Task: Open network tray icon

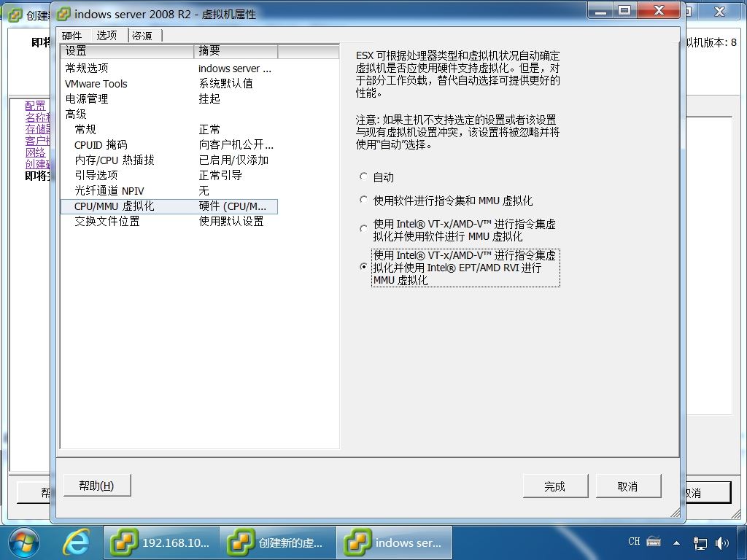Action: click(700, 542)
